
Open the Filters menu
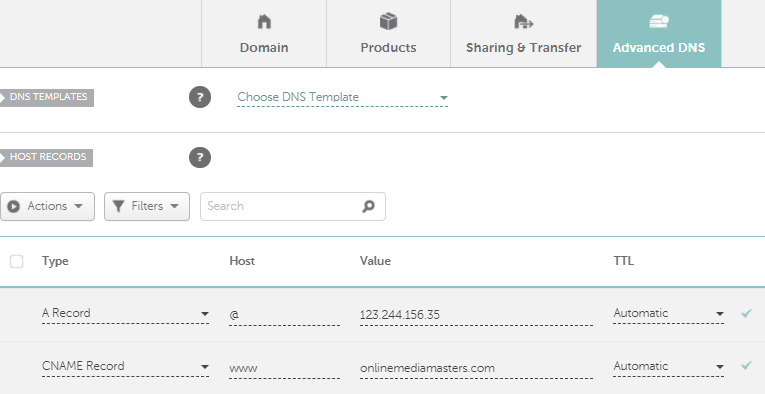click(147, 206)
